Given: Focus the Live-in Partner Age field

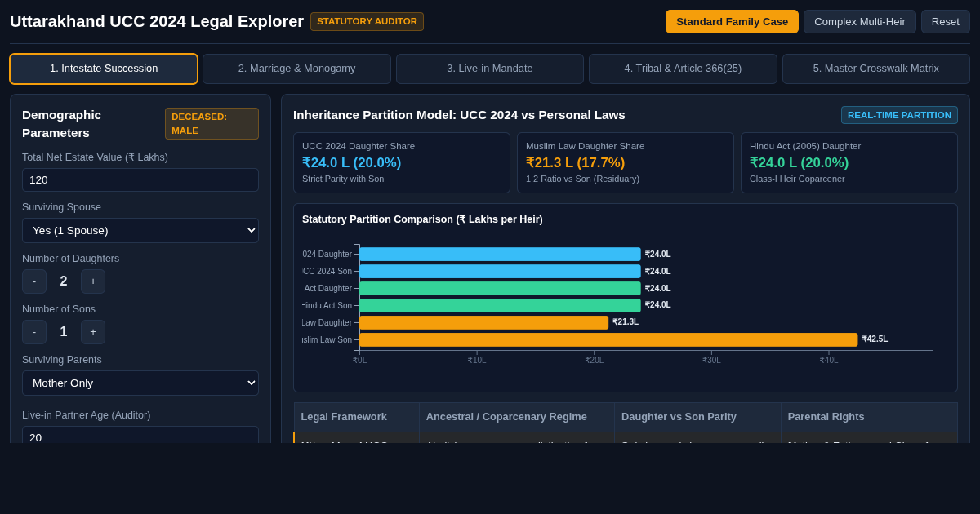Looking at the screenshot, I should [140, 435].
